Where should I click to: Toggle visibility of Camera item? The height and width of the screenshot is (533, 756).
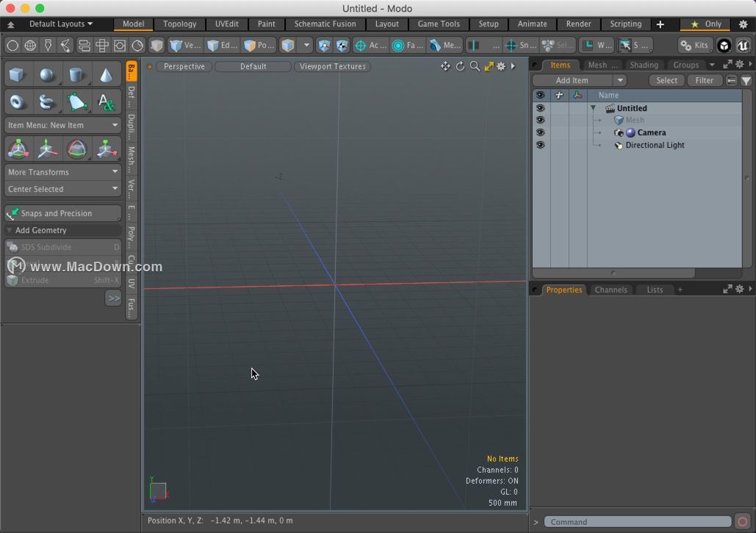[x=541, y=132]
